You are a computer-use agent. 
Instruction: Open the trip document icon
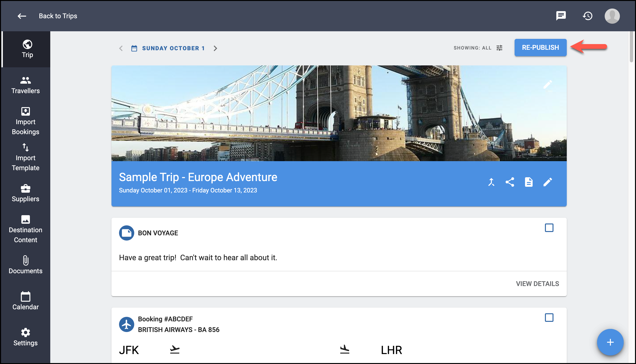(x=528, y=182)
